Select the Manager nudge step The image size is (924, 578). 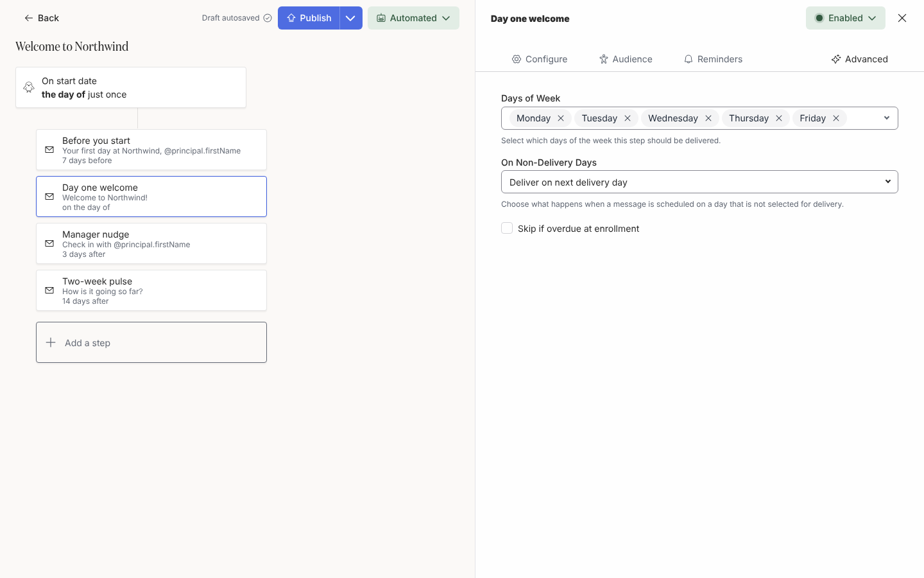click(x=151, y=243)
